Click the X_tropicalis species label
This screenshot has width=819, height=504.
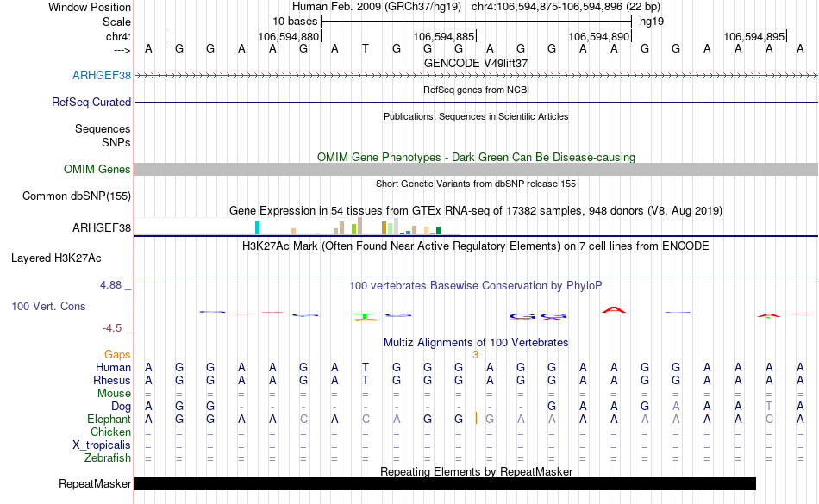(102, 445)
